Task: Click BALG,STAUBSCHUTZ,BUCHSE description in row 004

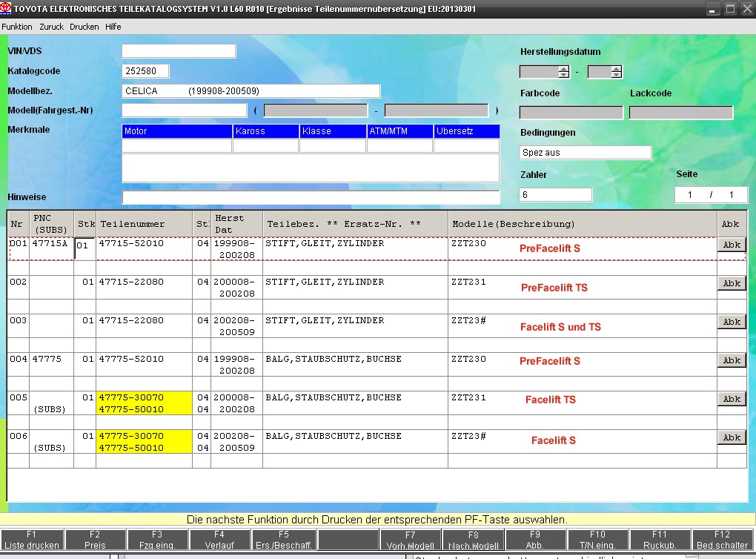Action: pos(334,359)
